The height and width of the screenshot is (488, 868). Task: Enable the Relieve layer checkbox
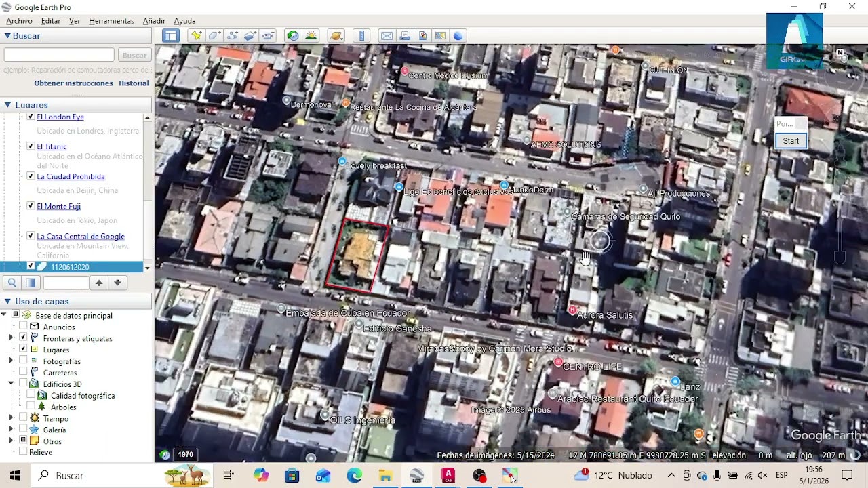click(x=23, y=452)
